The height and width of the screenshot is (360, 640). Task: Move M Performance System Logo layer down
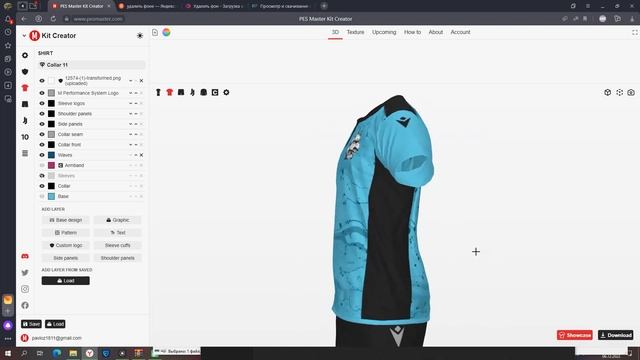(131, 93)
